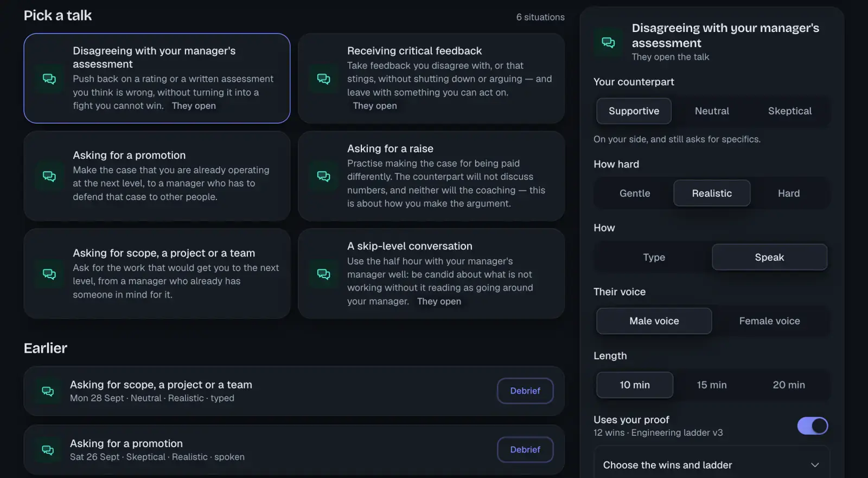This screenshot has width=868, height=478.
Task: Click the chat icon on the Sat 26 Sept session row
Action: (48, 450)
